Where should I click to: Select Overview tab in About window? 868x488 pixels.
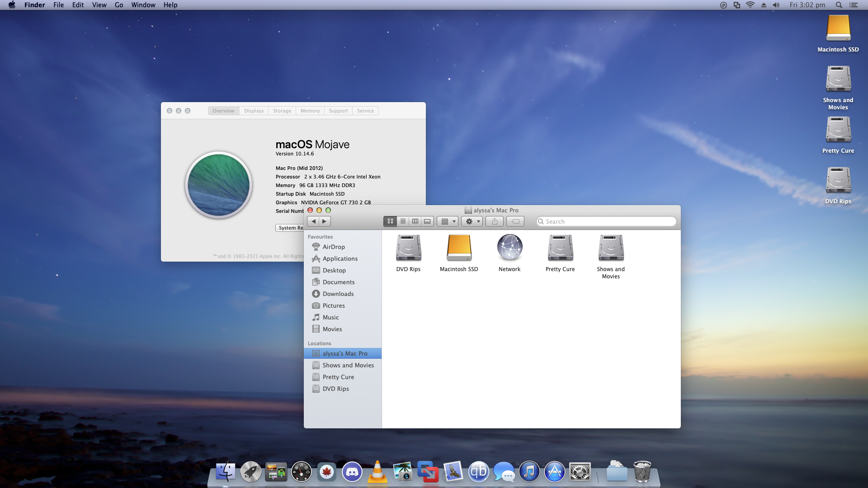click(224, 111)
